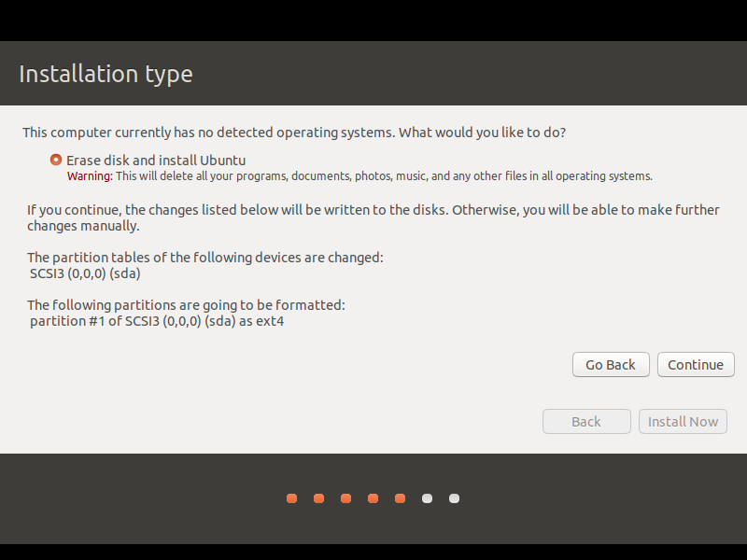Click the 'no detected operating systems' question text
The height and width of the screenshot is (560, 747).
pos(294,133)
